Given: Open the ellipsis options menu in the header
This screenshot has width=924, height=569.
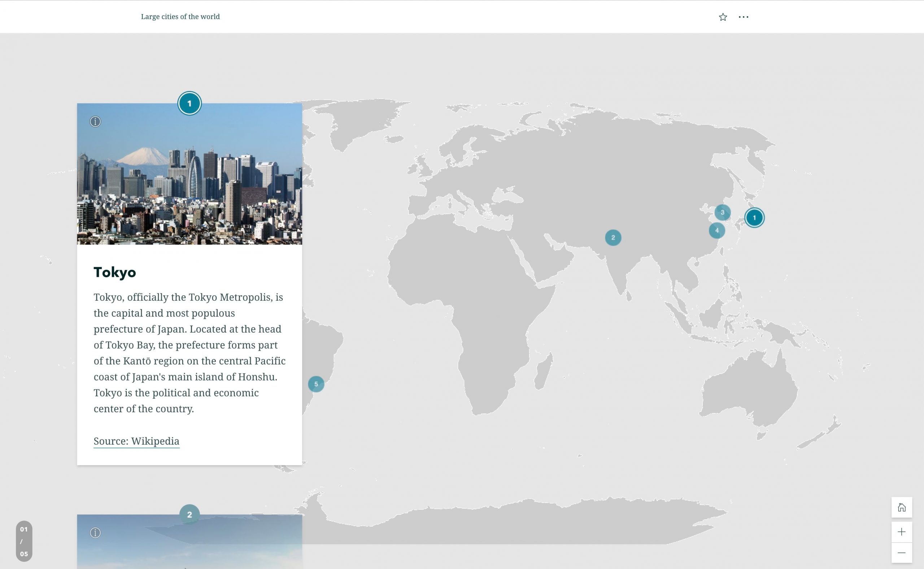Looking at the screenshot, I should [744, 17].
